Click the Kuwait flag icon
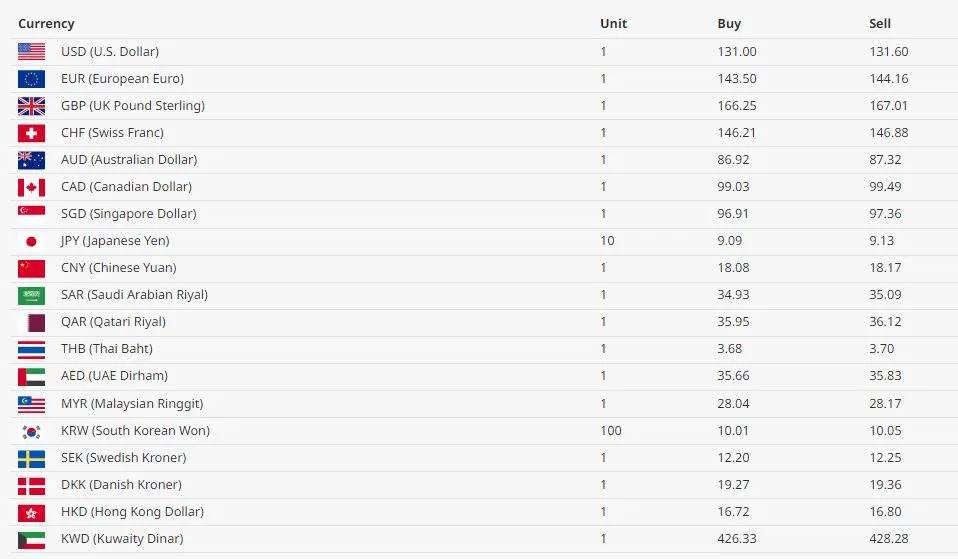The height and width of the screenshot is (559, 958). point(31,539)
